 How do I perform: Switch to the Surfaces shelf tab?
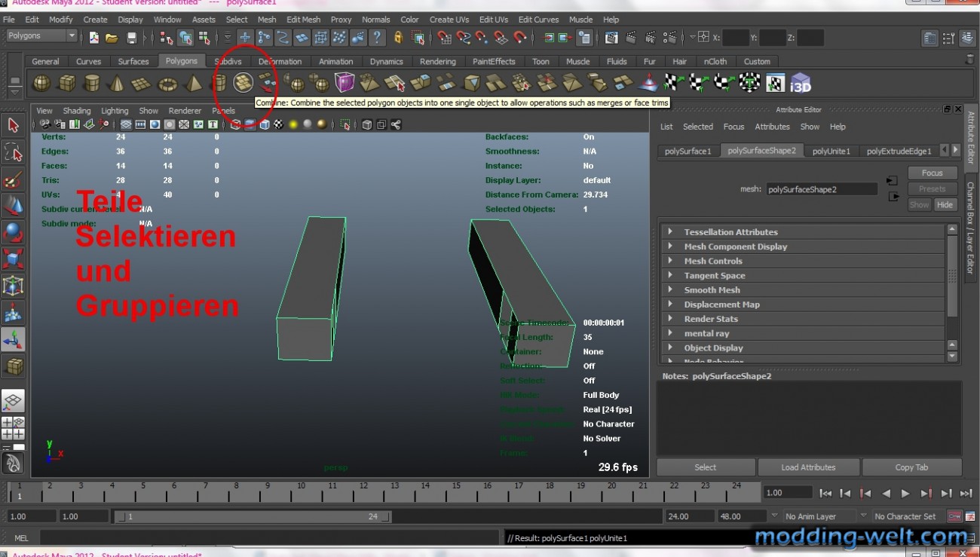pyautogui.click(x=133, y=61)
